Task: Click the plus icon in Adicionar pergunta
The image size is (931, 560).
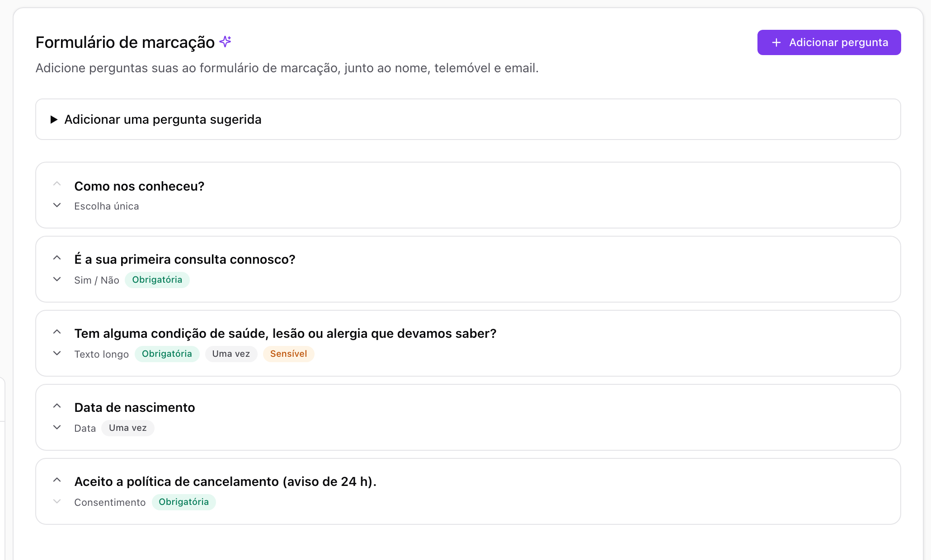Action: pyautogui.click(x=776, y=42)
